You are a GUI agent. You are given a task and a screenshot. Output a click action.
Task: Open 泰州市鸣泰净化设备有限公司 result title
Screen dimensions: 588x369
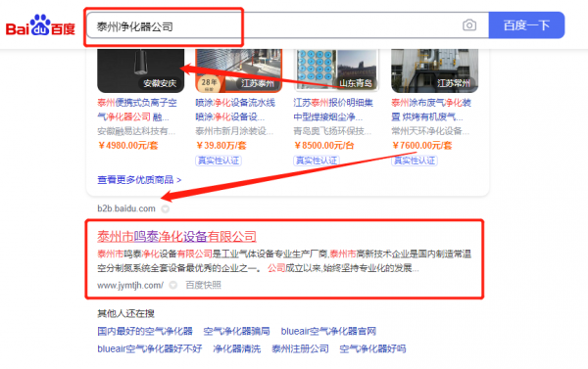pyautogui.click(x=176, y=236)
